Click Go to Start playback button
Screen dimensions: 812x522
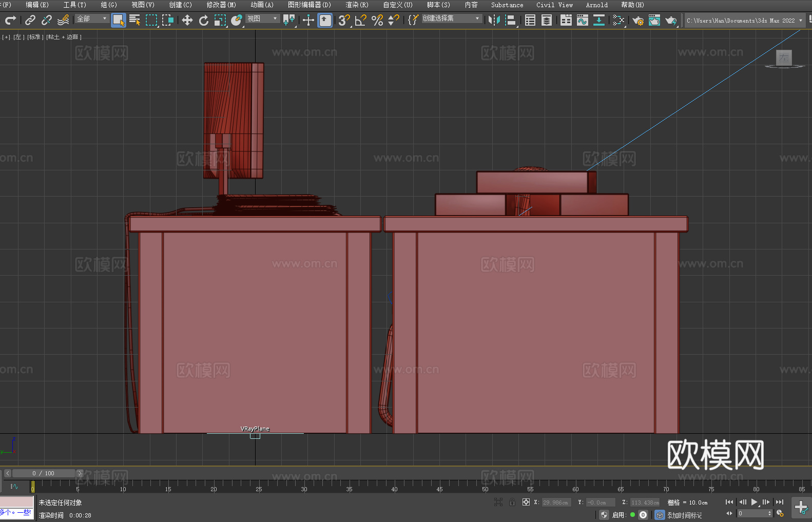pos(729,502)
